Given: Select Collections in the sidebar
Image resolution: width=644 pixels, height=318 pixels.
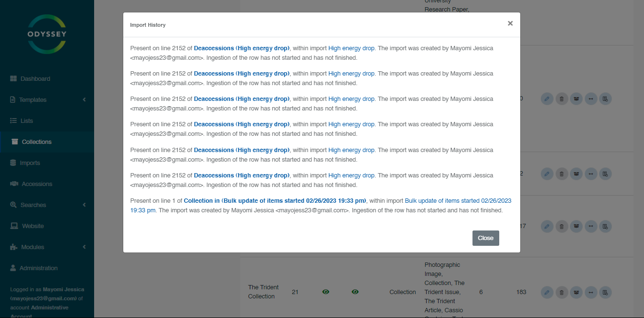Looking at the screenshot, I should (x=47, y=142).
